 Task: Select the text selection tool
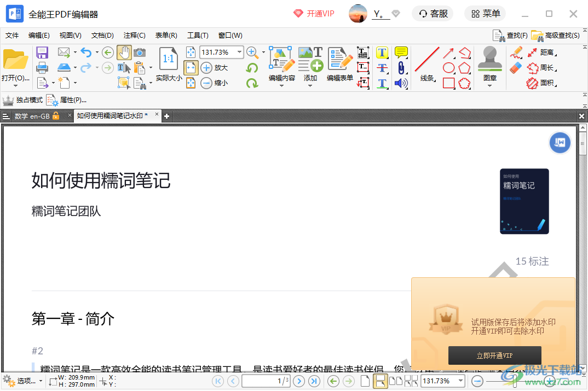click(124, 68)
